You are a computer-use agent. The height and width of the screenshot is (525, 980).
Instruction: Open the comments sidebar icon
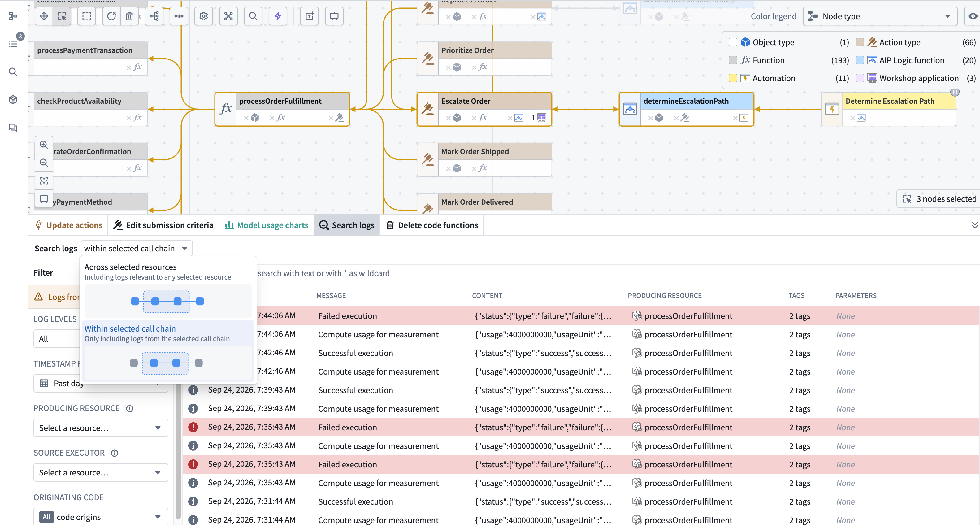13,128
